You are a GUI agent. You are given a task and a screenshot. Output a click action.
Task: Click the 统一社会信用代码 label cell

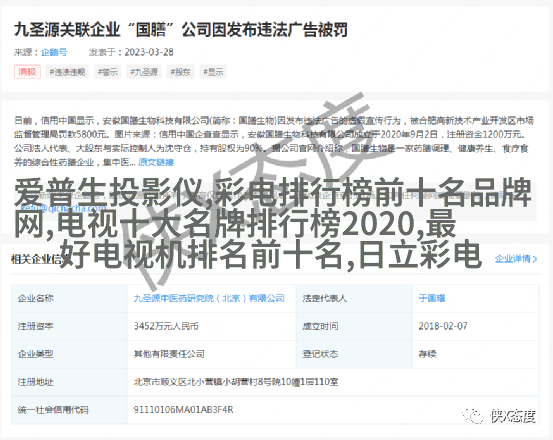click(x=69, y=410)
